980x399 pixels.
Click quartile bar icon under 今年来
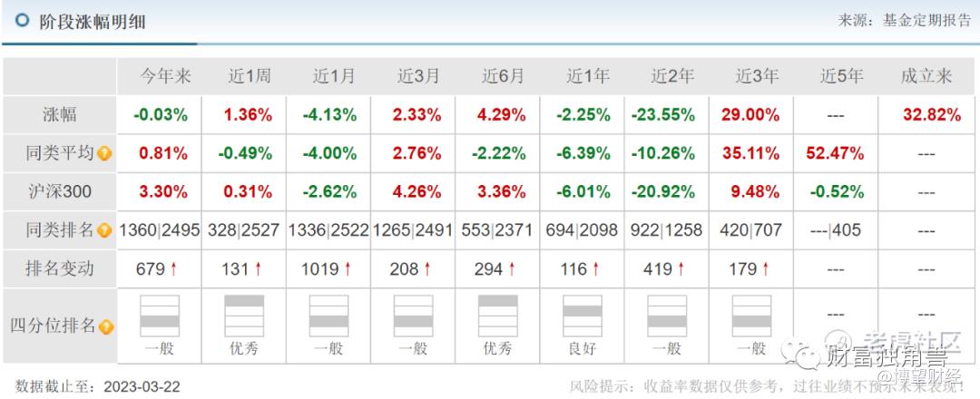click(x=160, y=316)
